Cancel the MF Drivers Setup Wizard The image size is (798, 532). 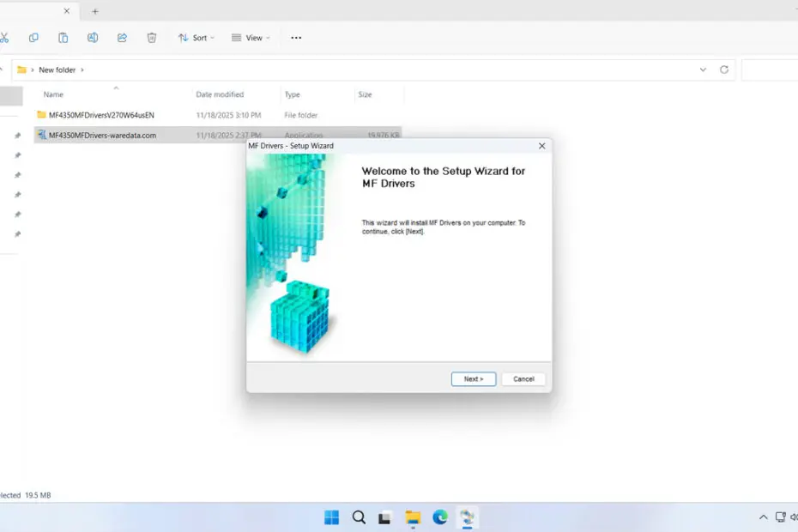pyautogui.click(x=523, y=378)
